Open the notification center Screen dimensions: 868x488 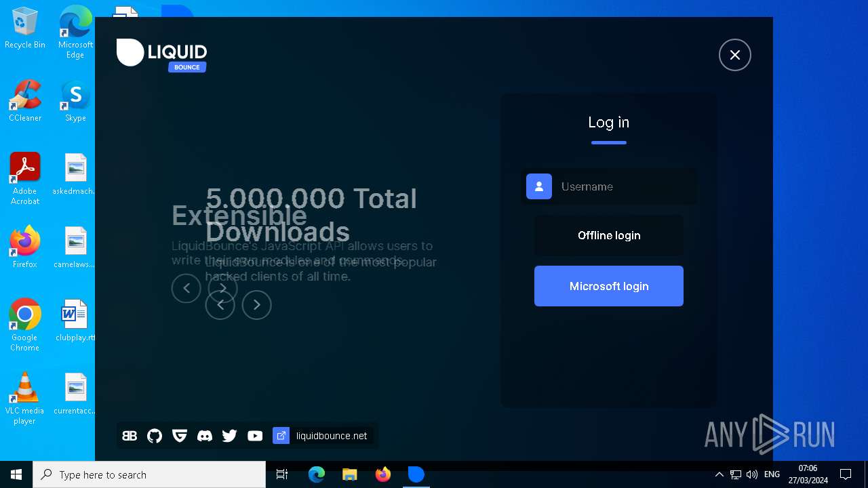846,474
